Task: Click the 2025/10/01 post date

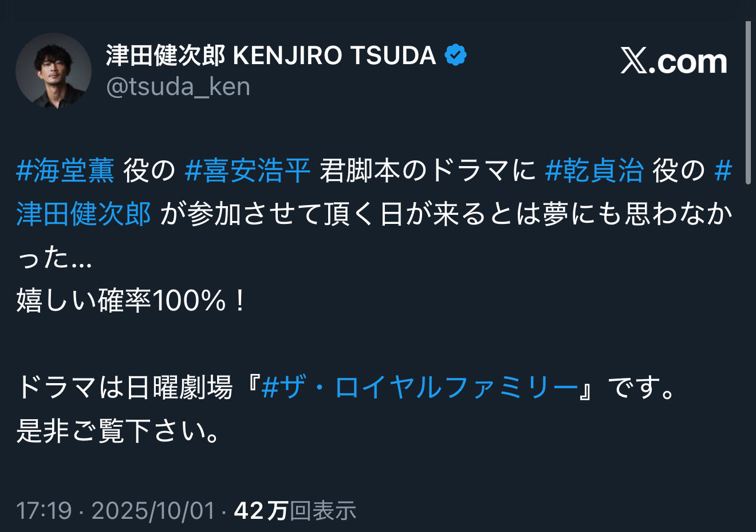Action: pyautogui.click(x=153, y=510)
